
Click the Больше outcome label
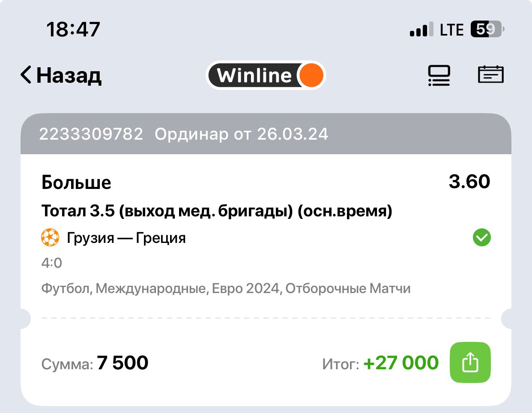click(76, 183)
